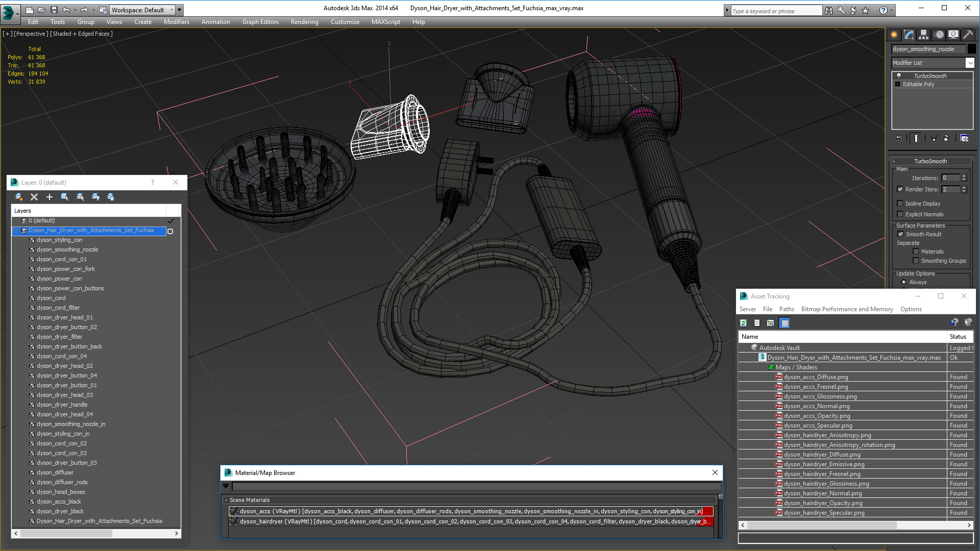
Task: Click Delete Layer X icon
Action: (34, 197)
